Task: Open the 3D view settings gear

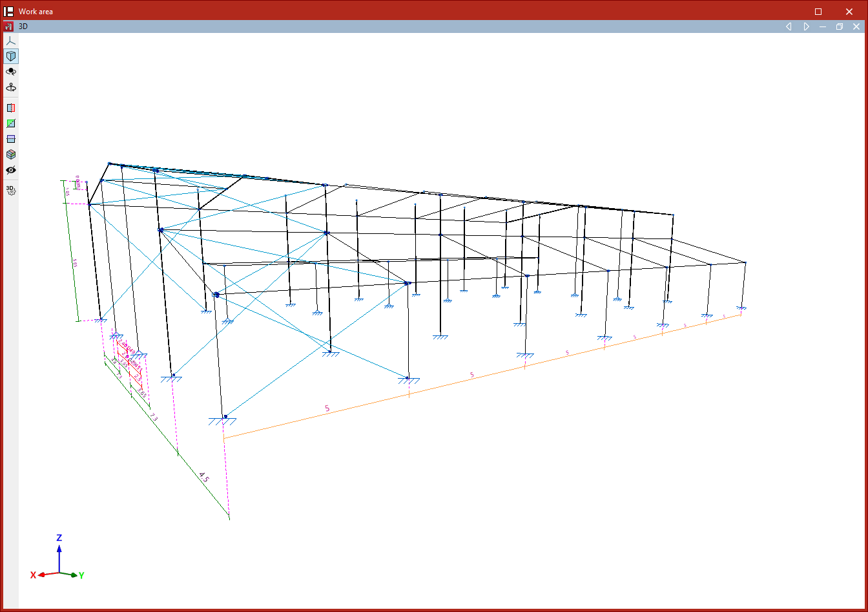Action: (10, 190)
